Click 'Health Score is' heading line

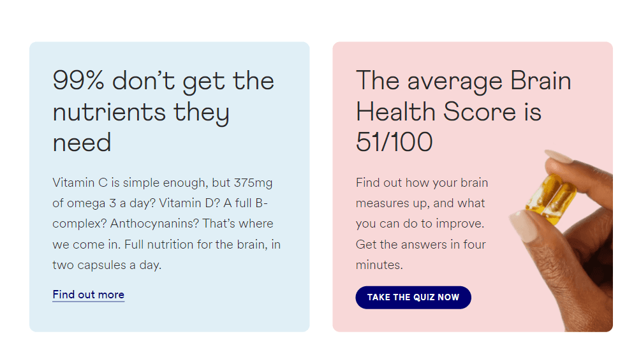(x=448, y=112)
